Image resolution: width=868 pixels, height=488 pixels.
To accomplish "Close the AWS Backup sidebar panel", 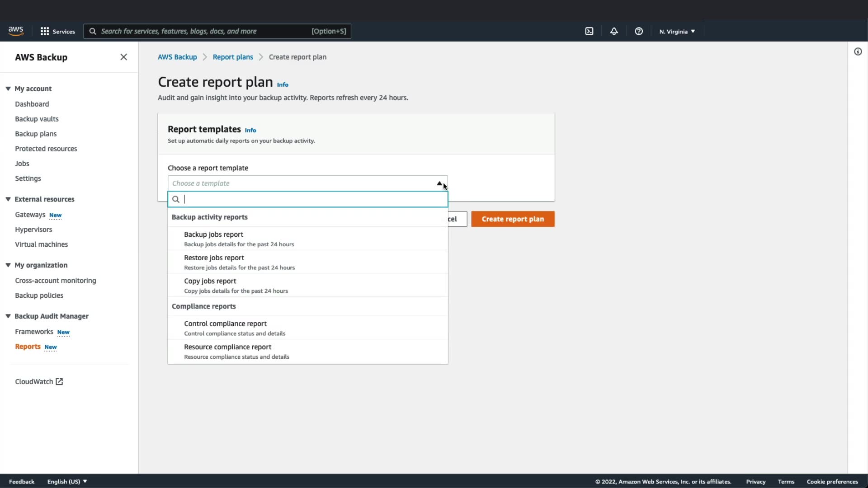I will (x=123, y=57).
